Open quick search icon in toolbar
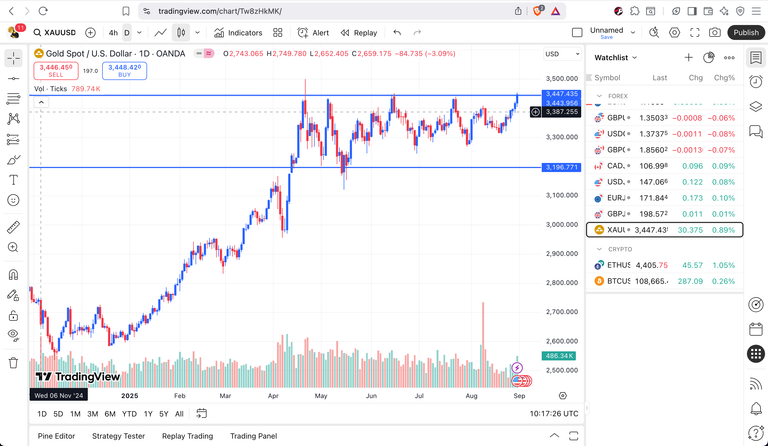 point(654,33)
